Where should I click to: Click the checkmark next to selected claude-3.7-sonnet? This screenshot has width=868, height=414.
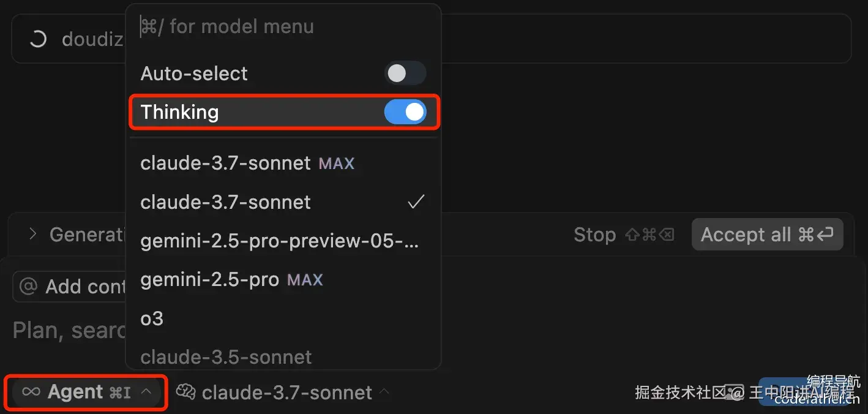click(416, 201)
